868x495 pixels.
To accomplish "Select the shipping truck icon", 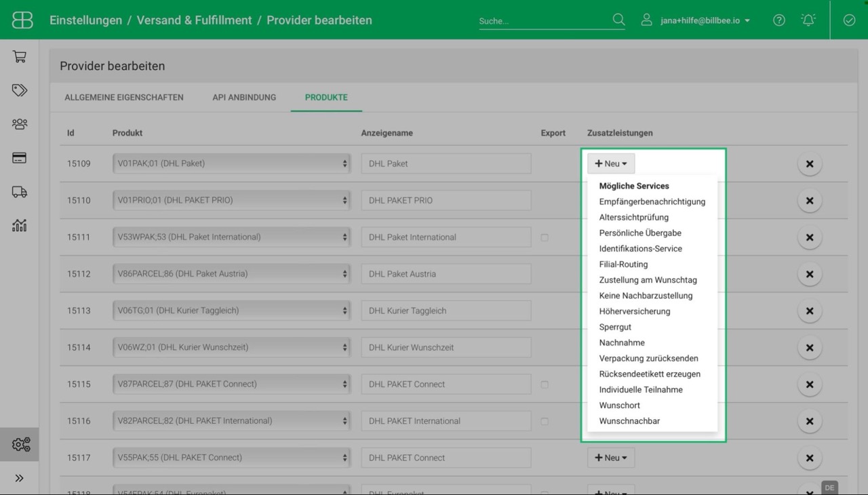I will tap(19, 192).
